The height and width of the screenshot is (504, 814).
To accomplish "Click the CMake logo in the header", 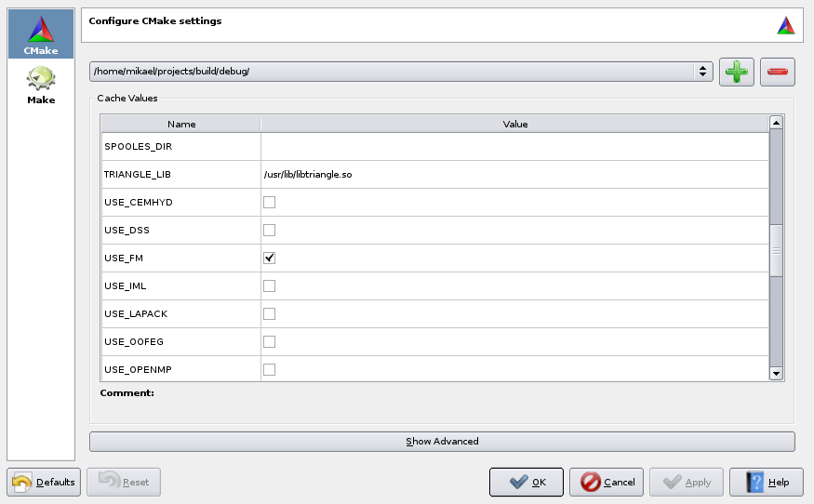I will click(786, 26).
